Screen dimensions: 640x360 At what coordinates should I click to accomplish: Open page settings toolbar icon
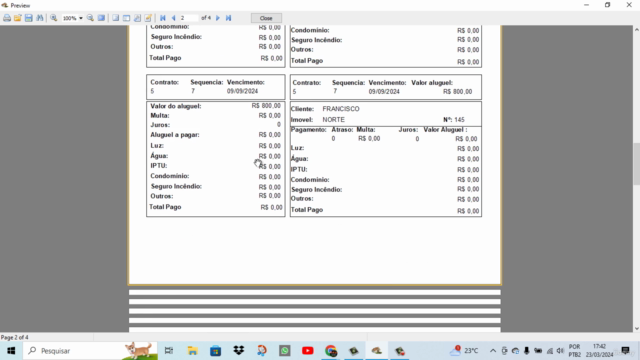pos(137,18)
